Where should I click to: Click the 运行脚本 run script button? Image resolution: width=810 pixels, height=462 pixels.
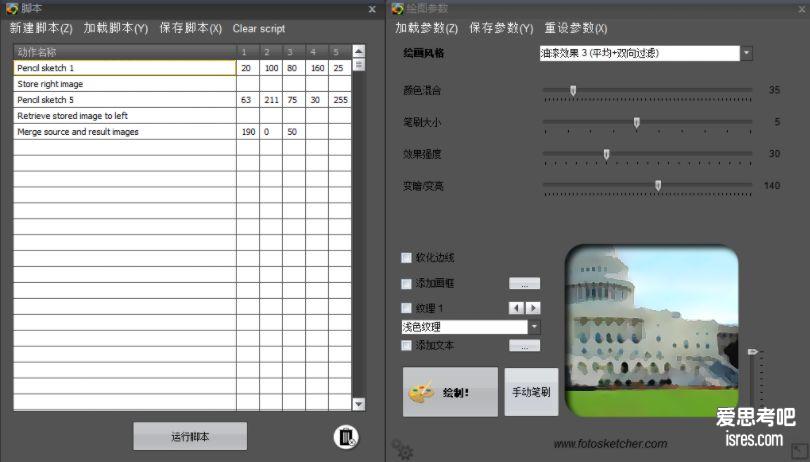click(x=190, y=437)
